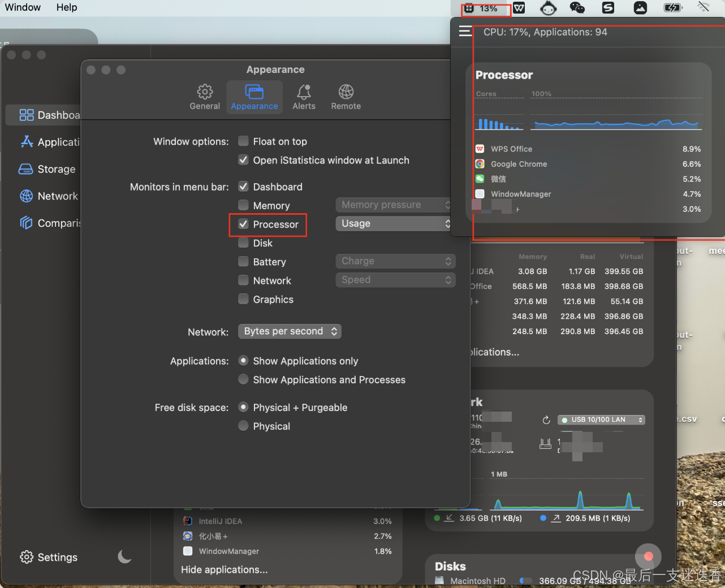725x588 pixels.
Task: Uncheck Open iStatistica window at Launch
Action: pyautogui.click(x=243, y=160)
